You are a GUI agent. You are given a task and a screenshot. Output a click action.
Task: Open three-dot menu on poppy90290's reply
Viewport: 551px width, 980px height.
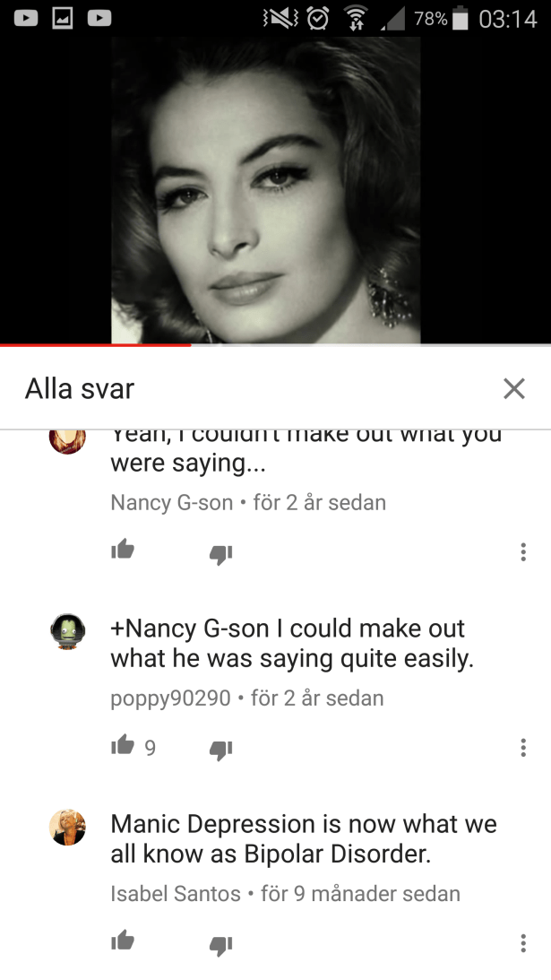point(523,748)
